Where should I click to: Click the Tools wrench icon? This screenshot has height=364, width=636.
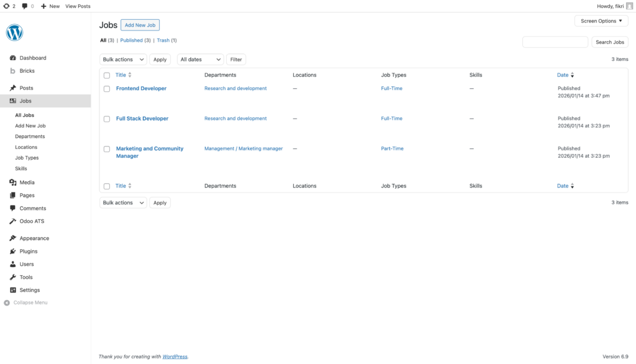pyautogui.click(x=13, y=278)
